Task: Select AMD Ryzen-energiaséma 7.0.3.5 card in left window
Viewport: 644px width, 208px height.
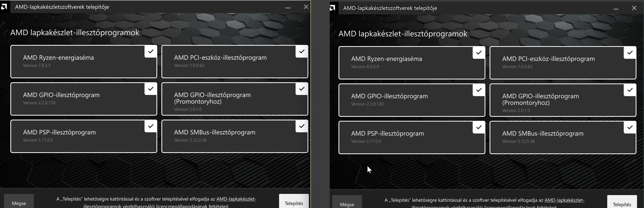Action: click(x=84, y=61)
